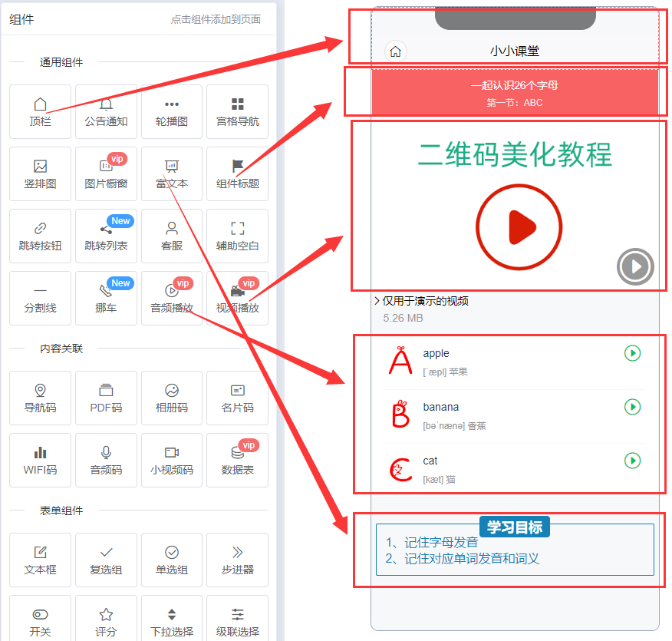Add the 级联选择 cascading select component
The width and height of the screenshot is (672, 641).
pos(238,622)
